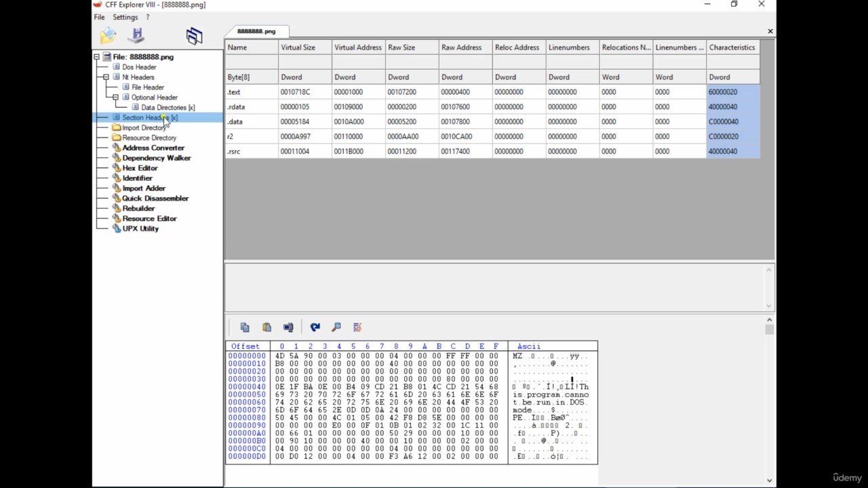The width and height of the screenshot is (868, 488).
Task: Click the cascaded windows toolbar icon
Action: point(194,36)
